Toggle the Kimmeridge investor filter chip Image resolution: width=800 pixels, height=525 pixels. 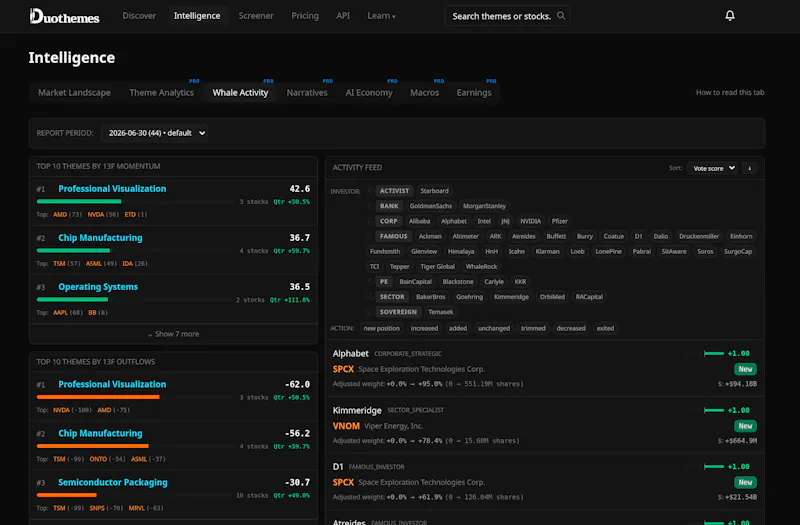(511, 297)
